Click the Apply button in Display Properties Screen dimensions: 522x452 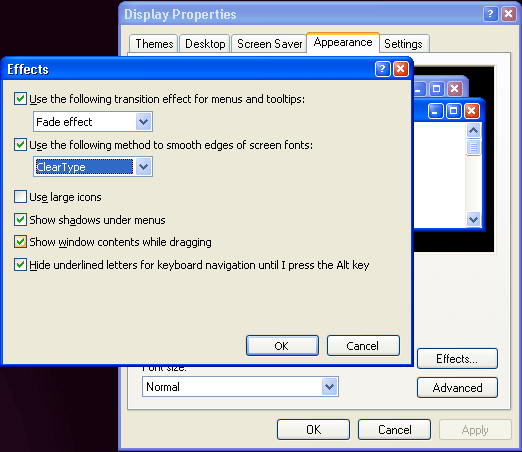click(475, 430)
